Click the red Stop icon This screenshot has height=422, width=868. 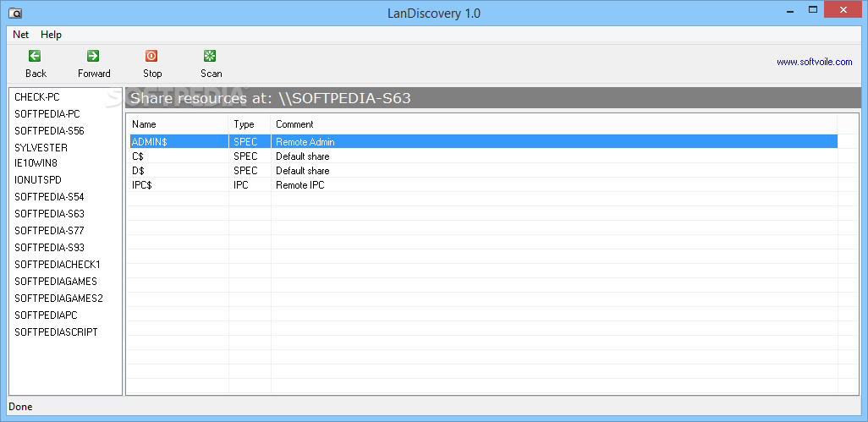coord(151,55)
